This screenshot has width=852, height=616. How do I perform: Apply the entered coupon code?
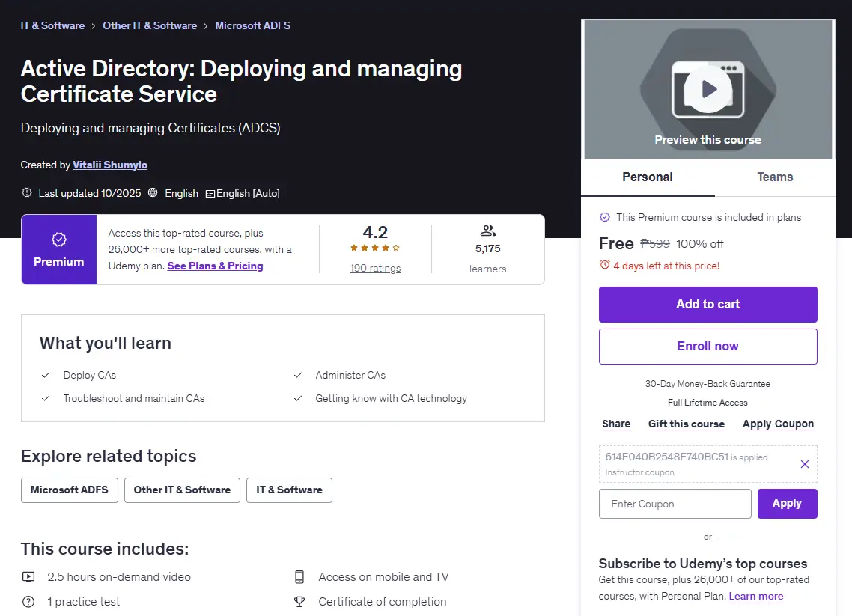click(x=787, y=504)
